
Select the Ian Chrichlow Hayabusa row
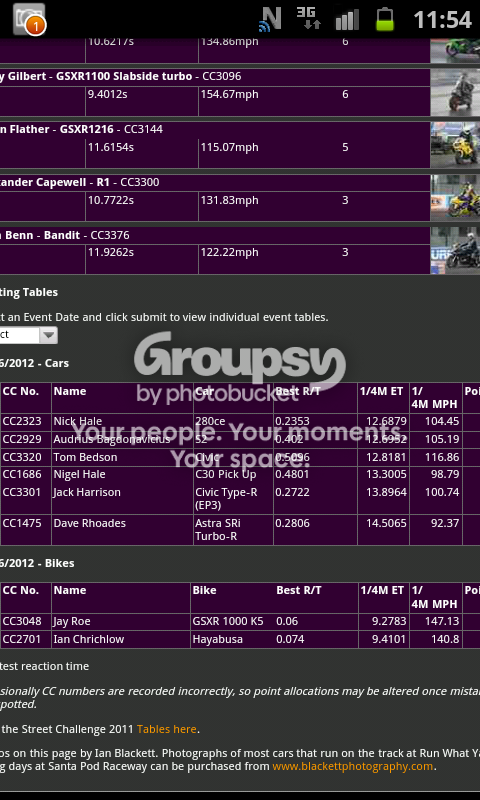pos(240,640)
